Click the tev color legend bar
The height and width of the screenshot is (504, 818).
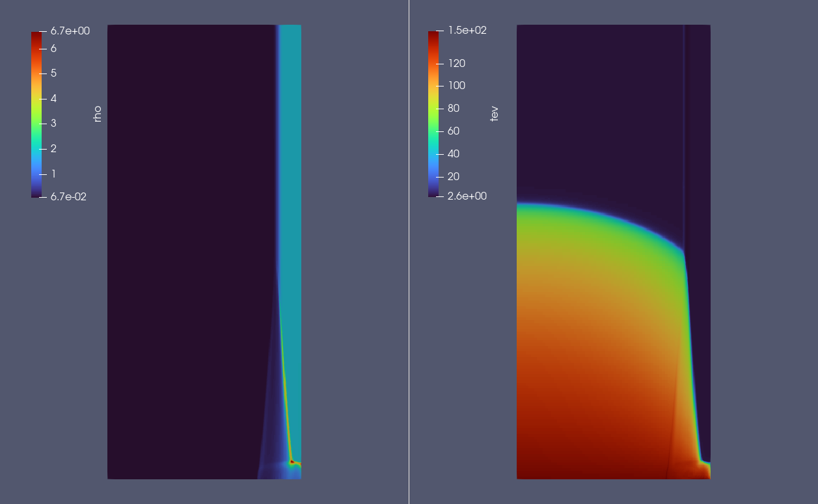pyautogui.click(x=433, y=114)
